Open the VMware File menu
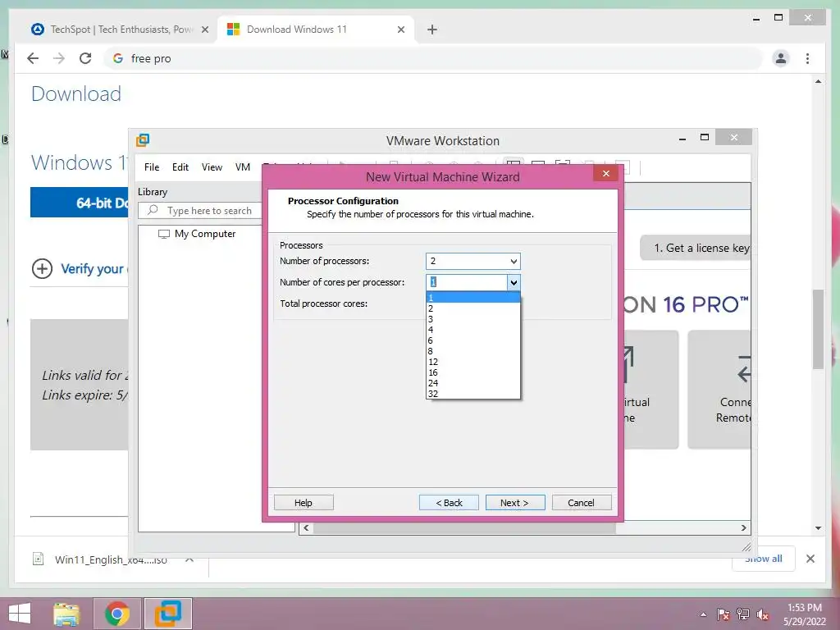Screen dimensions: 840x630 pos(152,167)
